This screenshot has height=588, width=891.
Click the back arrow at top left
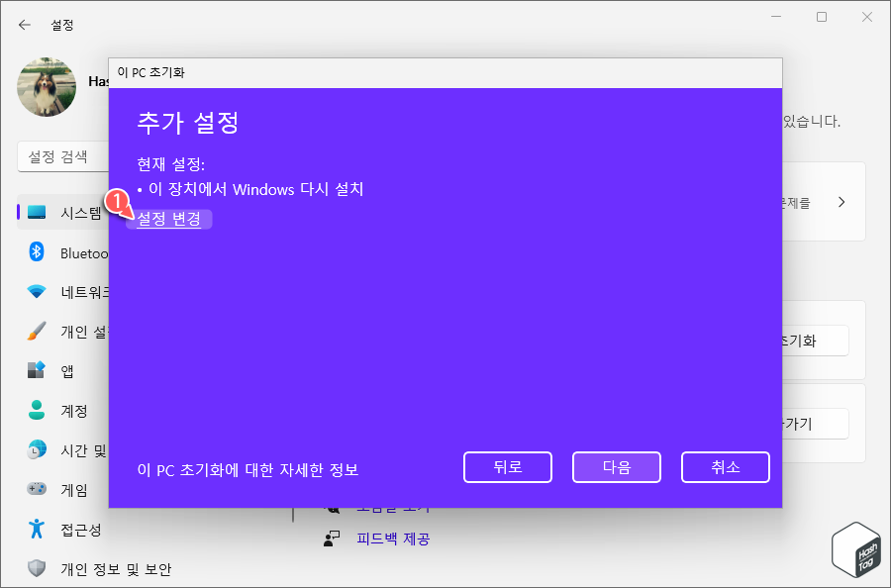24,24
